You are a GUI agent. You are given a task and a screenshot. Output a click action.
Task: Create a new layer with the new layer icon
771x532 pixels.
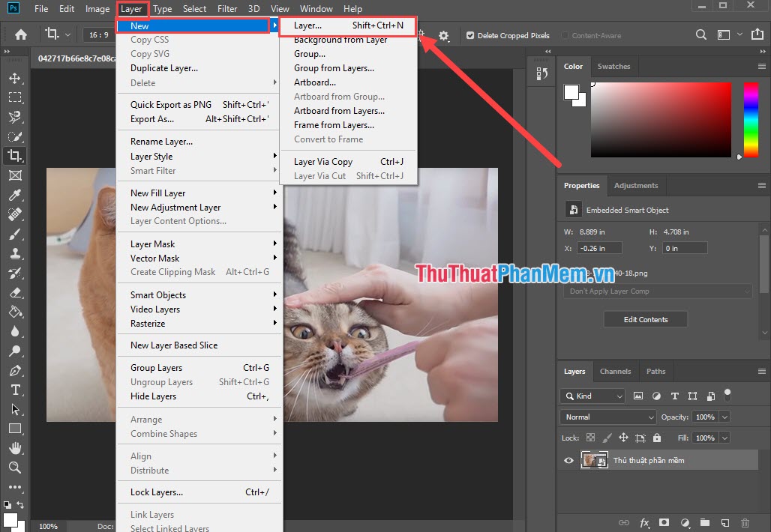click(x=724, y=522)
